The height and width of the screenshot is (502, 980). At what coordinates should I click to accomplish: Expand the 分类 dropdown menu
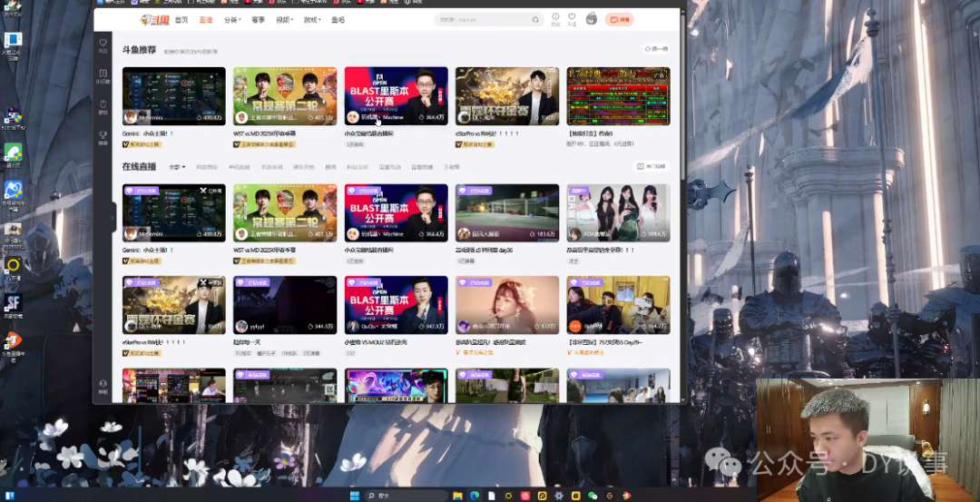[x=231, y=20]
